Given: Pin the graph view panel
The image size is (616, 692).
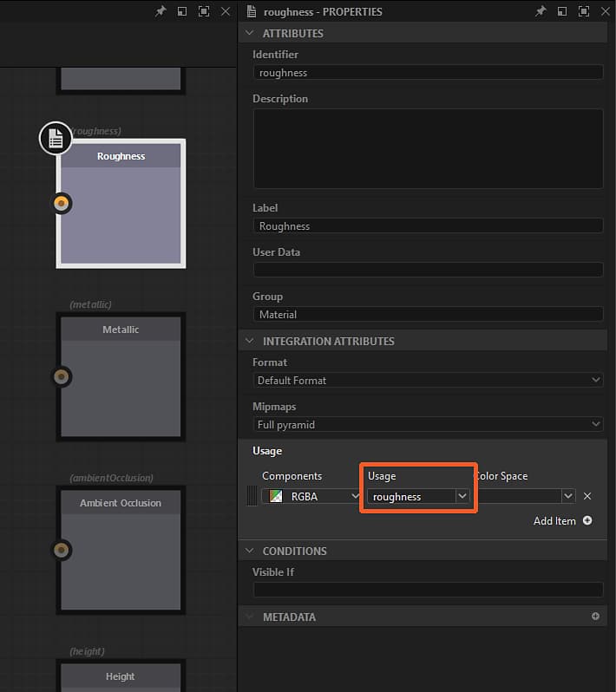Looking at the screenshot, I should point(161,11).
